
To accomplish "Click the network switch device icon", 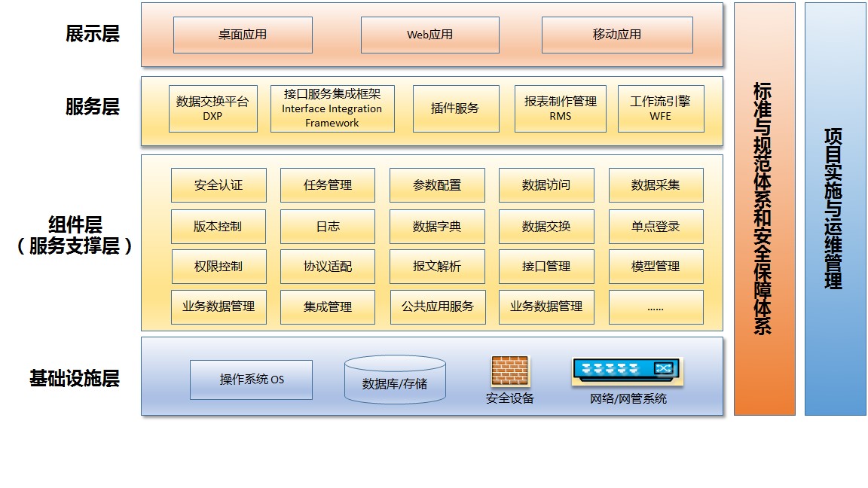I will [x=627, y=371].
